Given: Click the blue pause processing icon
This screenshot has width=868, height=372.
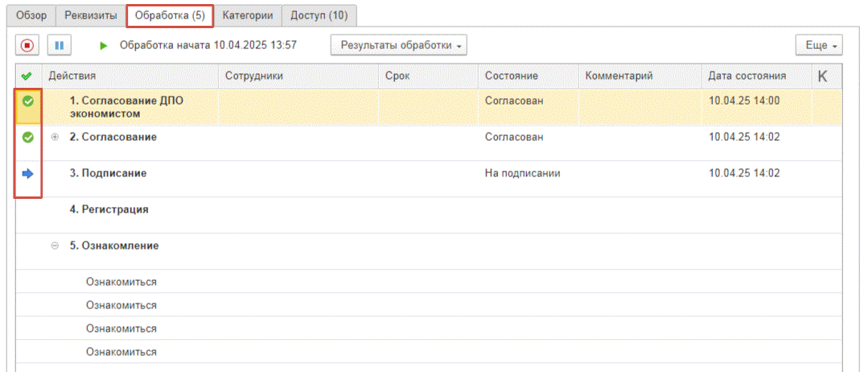Looking at the screenshot, I should coord(60,45).
